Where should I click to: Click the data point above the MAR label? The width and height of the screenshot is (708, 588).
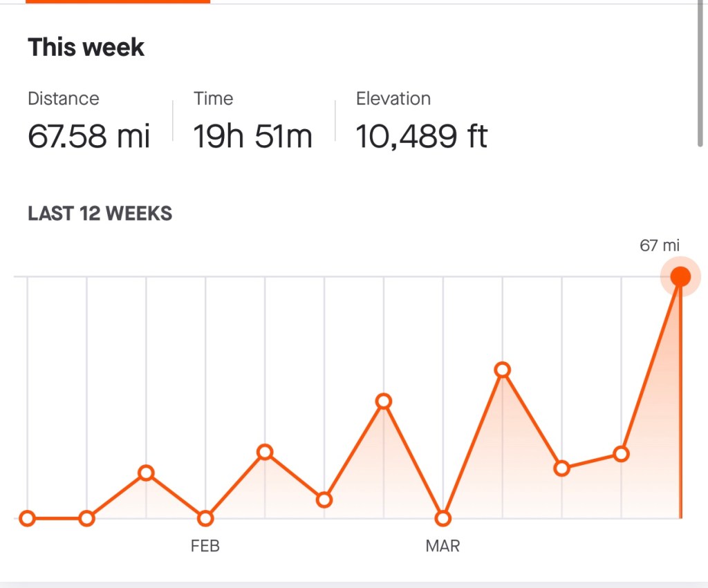coord(443,518)
